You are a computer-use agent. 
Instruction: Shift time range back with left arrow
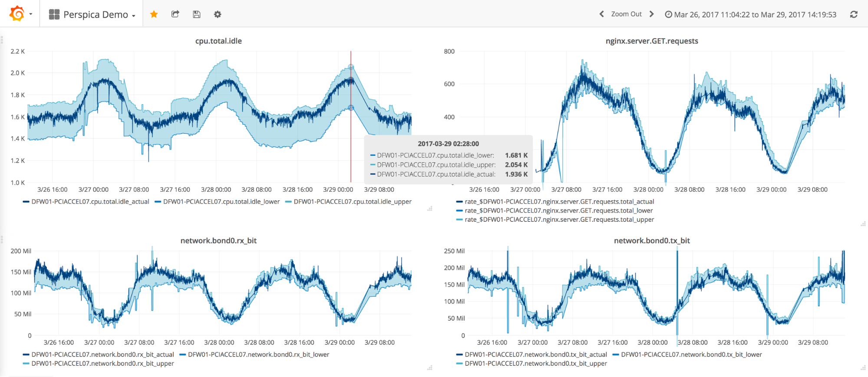pyautogui.click(x=602, y=14)
